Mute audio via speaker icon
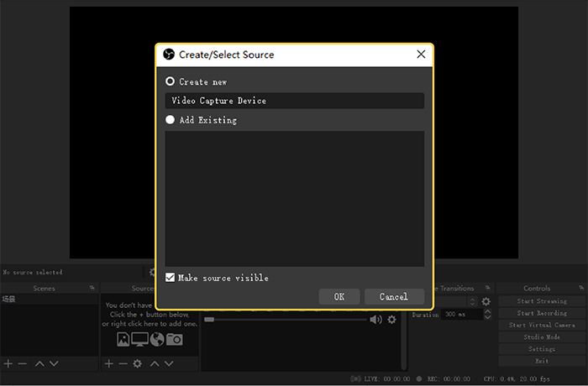 coord(375,320)
